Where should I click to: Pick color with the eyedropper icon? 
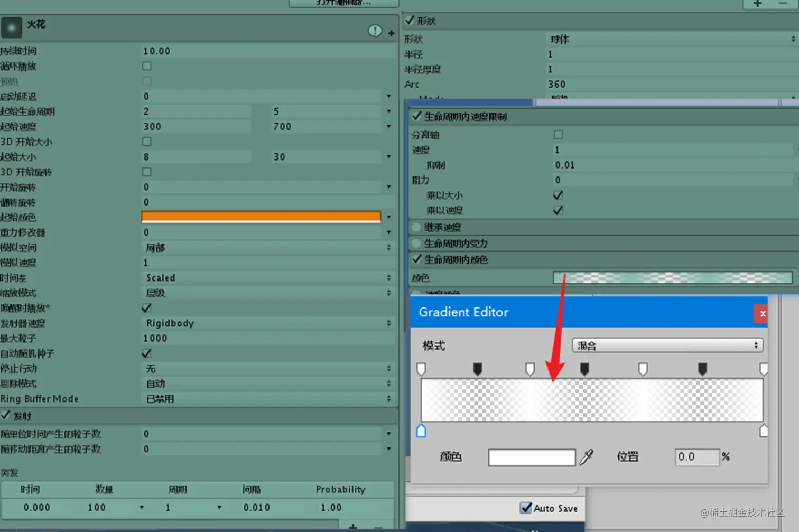coord(587,457)
